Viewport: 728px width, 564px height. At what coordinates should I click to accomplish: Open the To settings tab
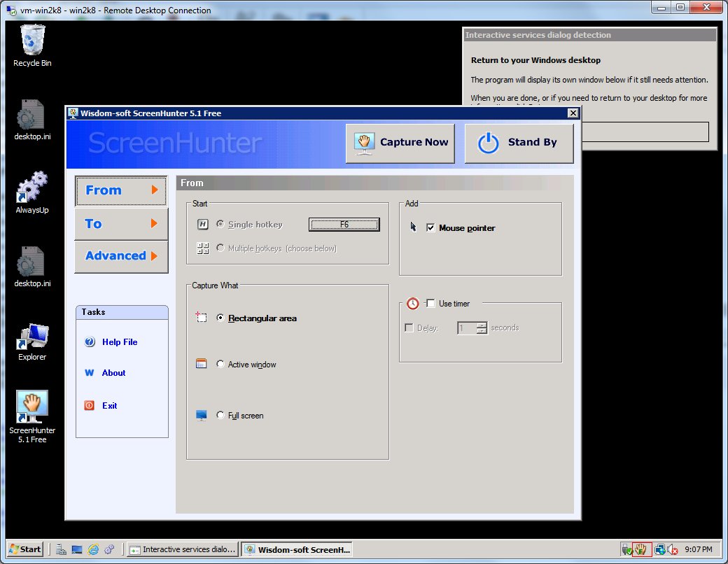point(120,224)
